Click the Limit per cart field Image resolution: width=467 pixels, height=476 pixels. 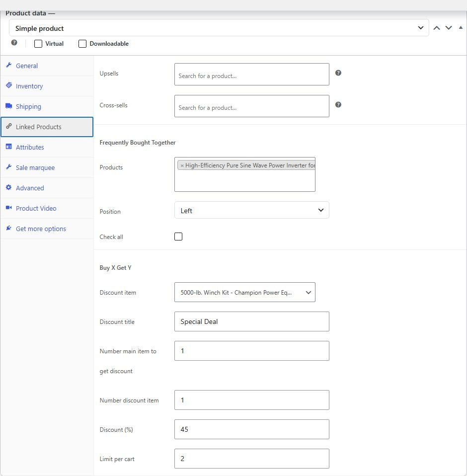click(251, 459)
